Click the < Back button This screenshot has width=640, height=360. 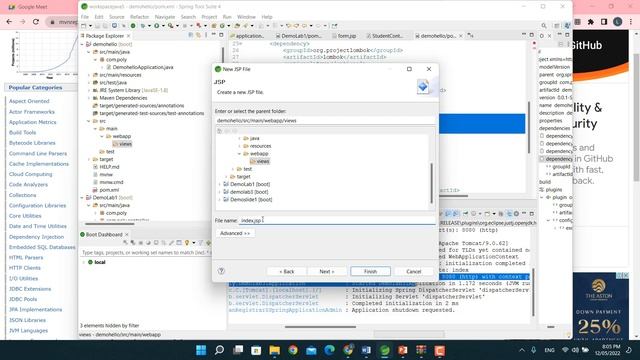(287, 271)
